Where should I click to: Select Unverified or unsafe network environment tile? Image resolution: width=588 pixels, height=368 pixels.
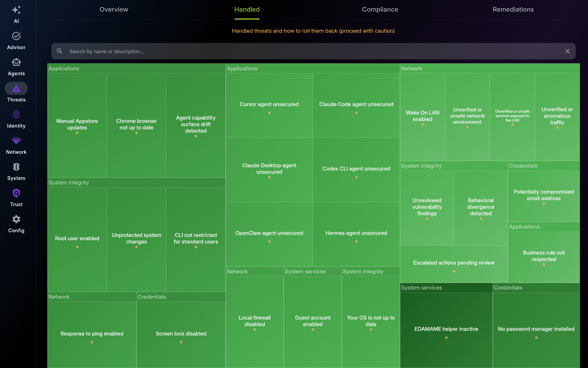(468, 117)
